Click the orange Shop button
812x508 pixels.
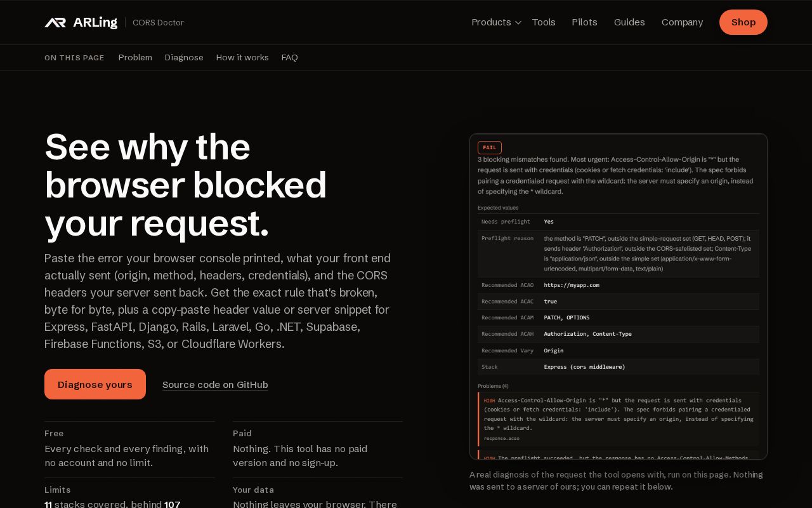(x=743, y=22)
